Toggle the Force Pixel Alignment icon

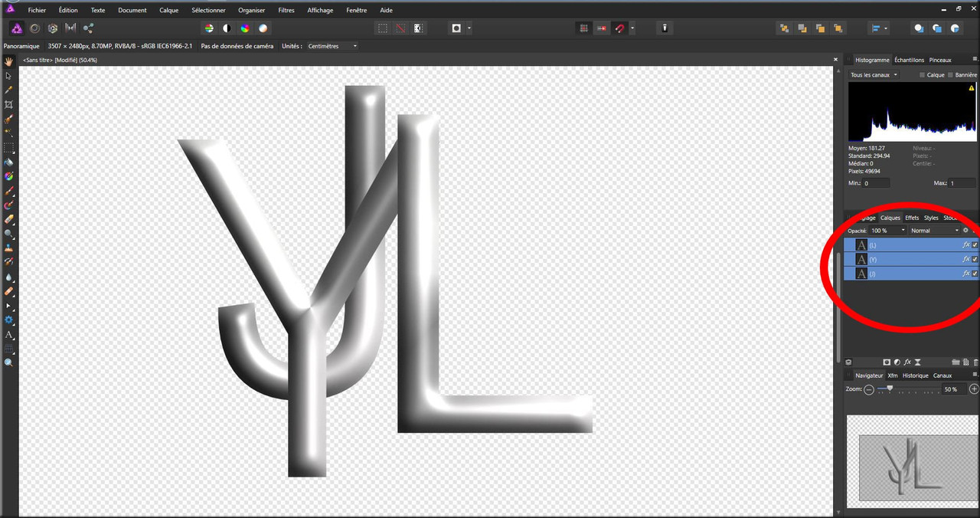pos(602,28)
